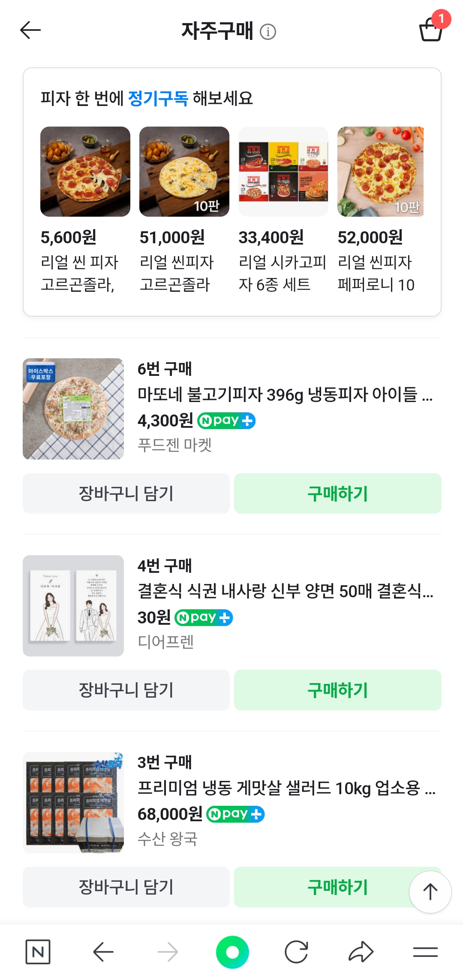Viewport: 463px width, 980px height.
Task: Add 결혼식 식권 to cart with 장바구니 담기
Action: 126,690
